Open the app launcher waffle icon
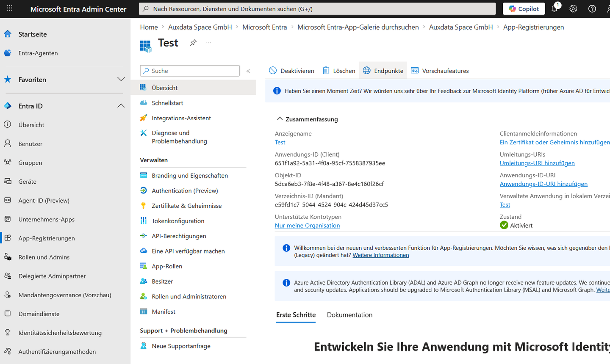610x364 pixels. [9, 8]
